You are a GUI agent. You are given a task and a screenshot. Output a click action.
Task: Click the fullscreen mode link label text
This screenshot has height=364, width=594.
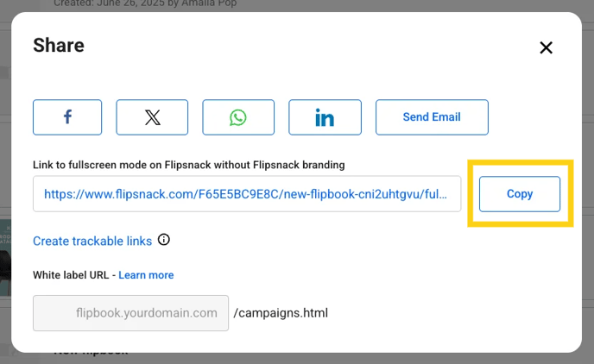pyautogui.click(x=189, y=165)
